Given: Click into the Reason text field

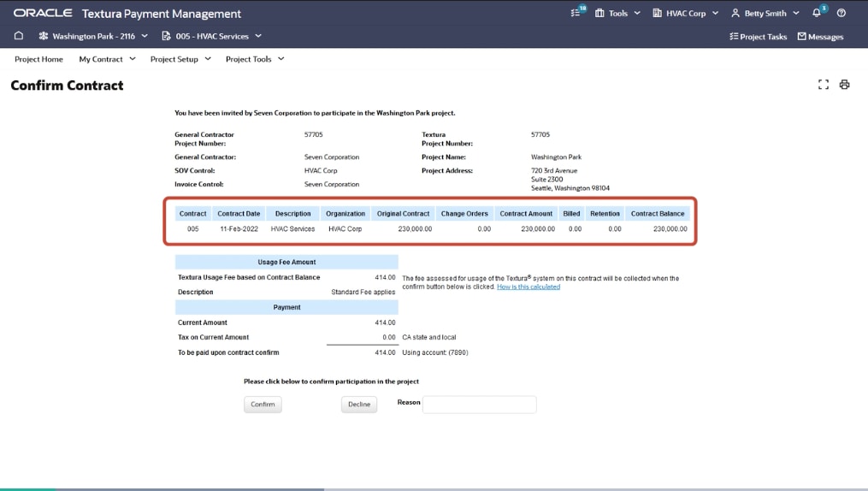Looking at the screenshot, I should (x=479, y=405).
